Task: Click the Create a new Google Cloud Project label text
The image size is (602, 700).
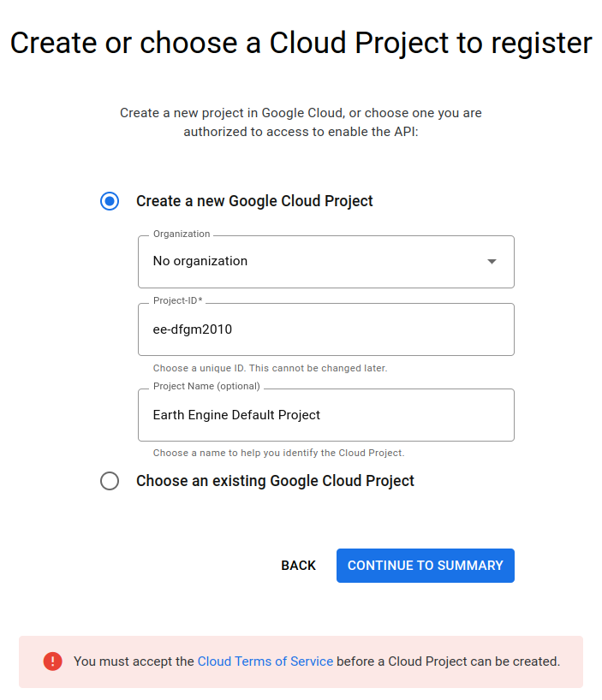Action: click(x=254, y=201)
